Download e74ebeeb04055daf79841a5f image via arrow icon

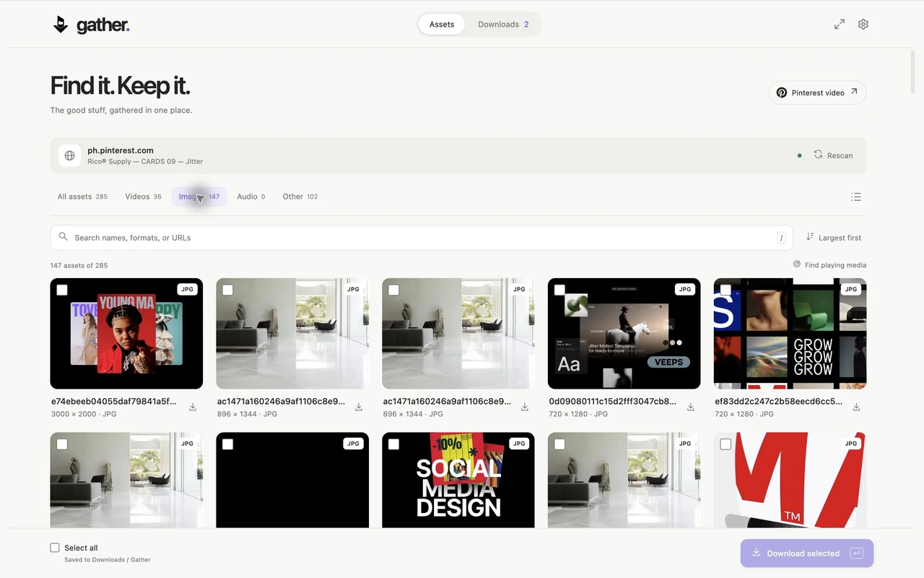click(x=193, y=407)
